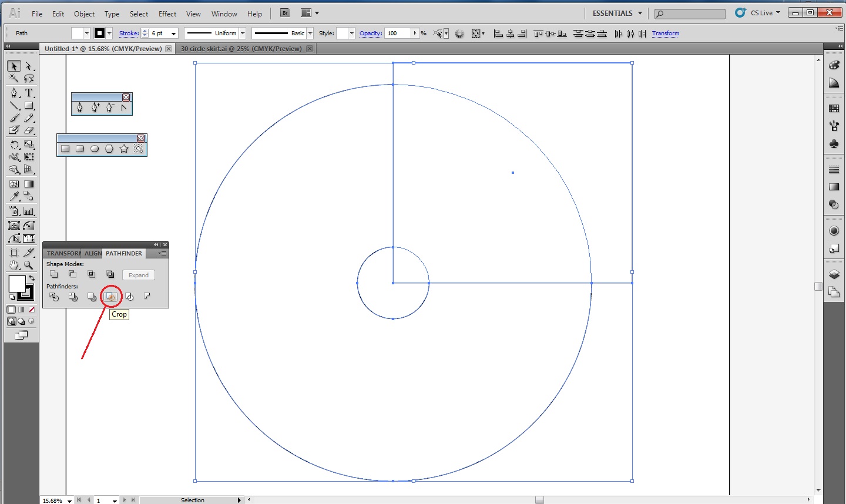Select the Rotate tool
Image resolution: width=846 pixels, height=504 pixels.
click(x=14, y=145)
